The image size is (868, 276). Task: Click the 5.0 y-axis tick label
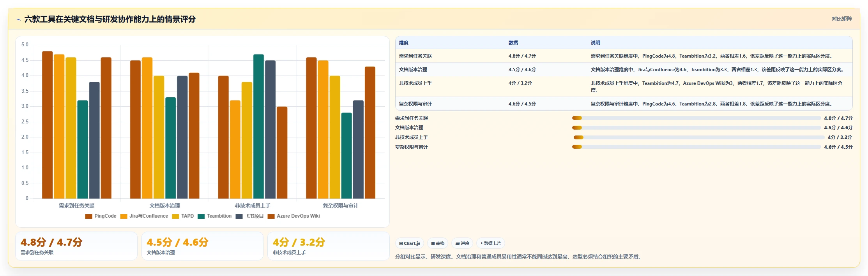coord(25,45)
